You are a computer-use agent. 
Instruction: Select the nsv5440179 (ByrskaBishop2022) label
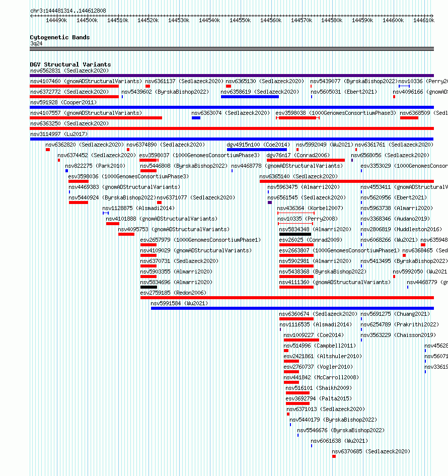333,420
